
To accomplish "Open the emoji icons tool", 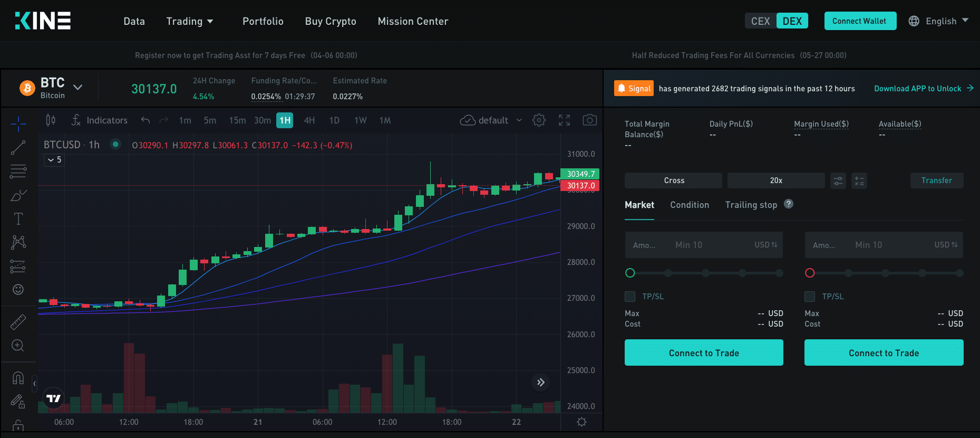I will click(18, 289).
